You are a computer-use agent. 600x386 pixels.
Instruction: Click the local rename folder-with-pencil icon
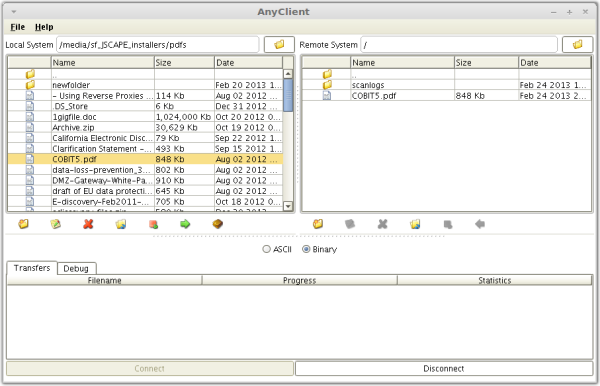(x=55, y=224)
